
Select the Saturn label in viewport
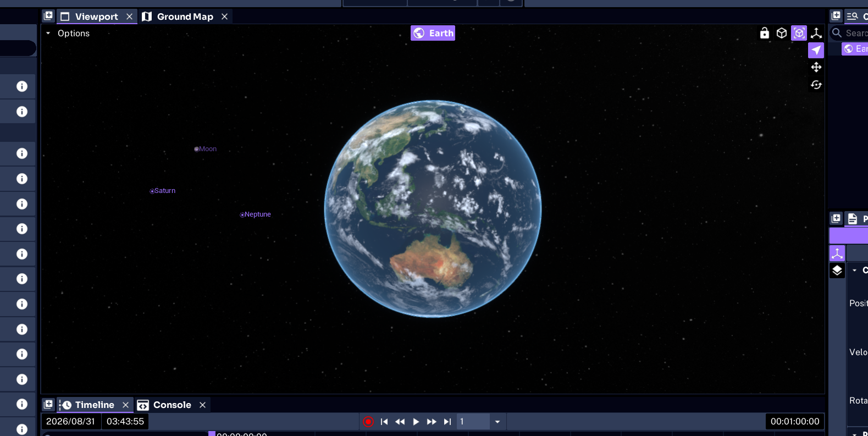pyautogui.click(x=165, y=191)
